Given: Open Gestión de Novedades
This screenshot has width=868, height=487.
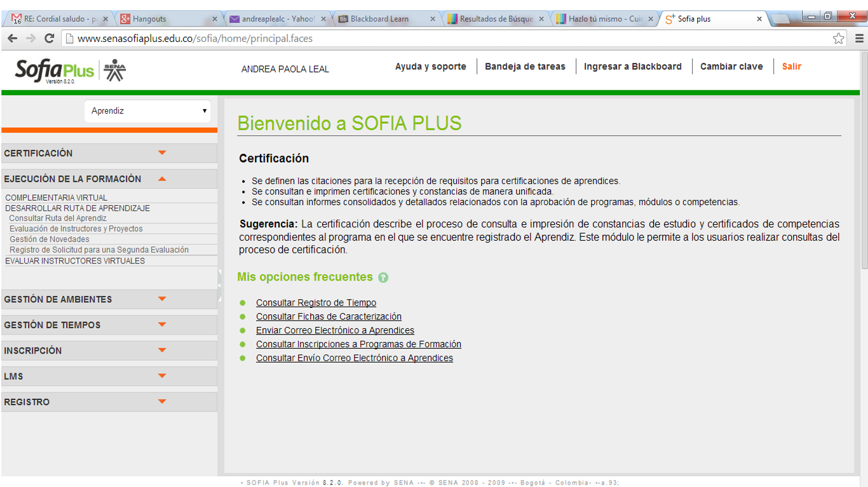Looking at the screenshot, I should pos(50,239).
